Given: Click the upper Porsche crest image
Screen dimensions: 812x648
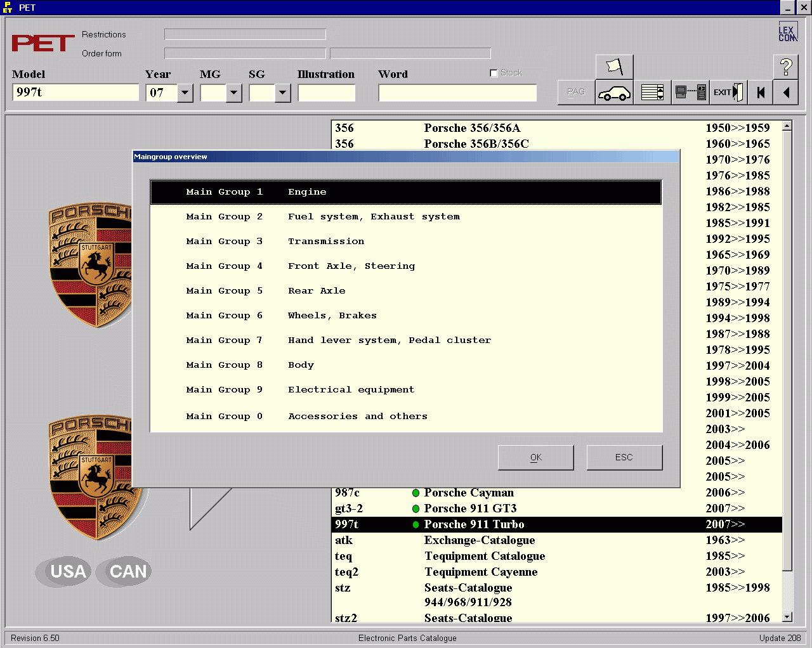Looking at the screenshot, I should (91, 265).
